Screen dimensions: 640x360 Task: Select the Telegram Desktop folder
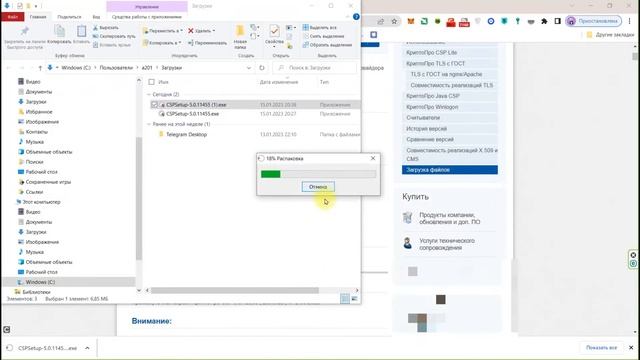186,134
